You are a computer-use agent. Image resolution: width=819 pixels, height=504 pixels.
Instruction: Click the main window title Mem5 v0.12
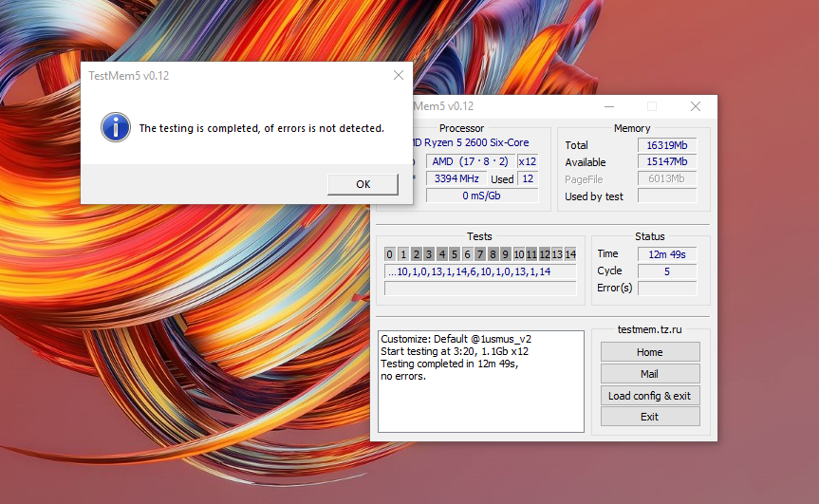(x=443, y=106)
